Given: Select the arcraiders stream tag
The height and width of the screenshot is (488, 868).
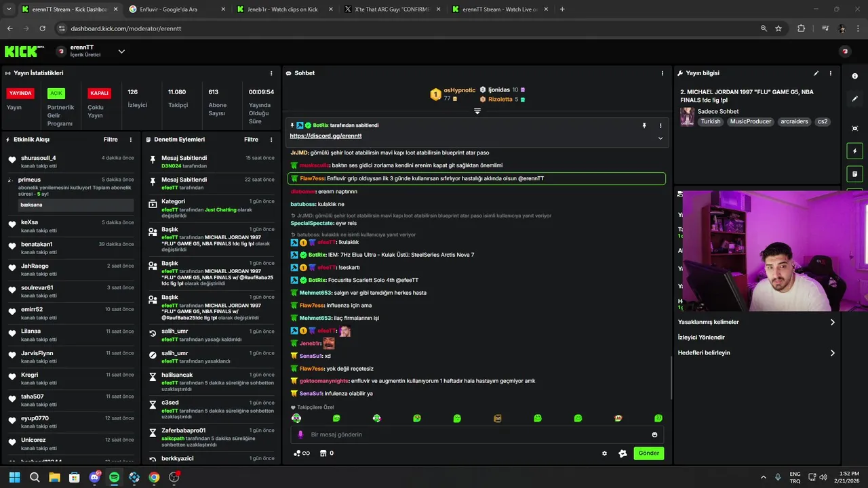Looking at the screenshot, I should [x=794, y=122].
